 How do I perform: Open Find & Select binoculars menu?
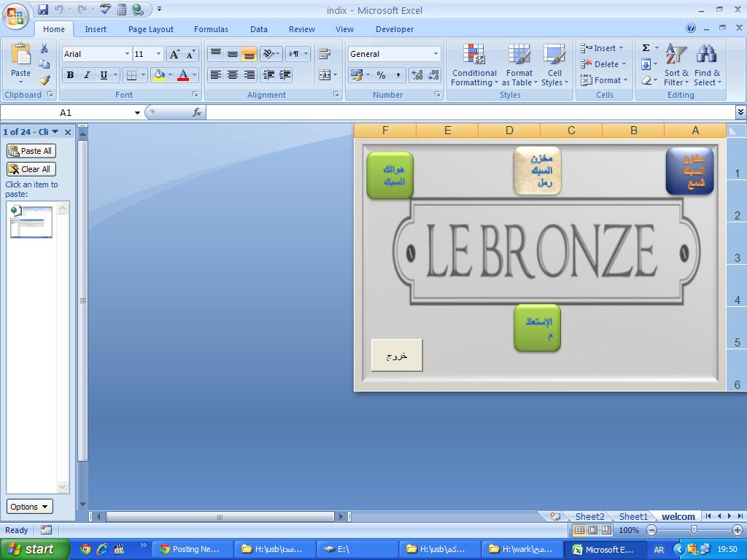click(x=707, y=65)
